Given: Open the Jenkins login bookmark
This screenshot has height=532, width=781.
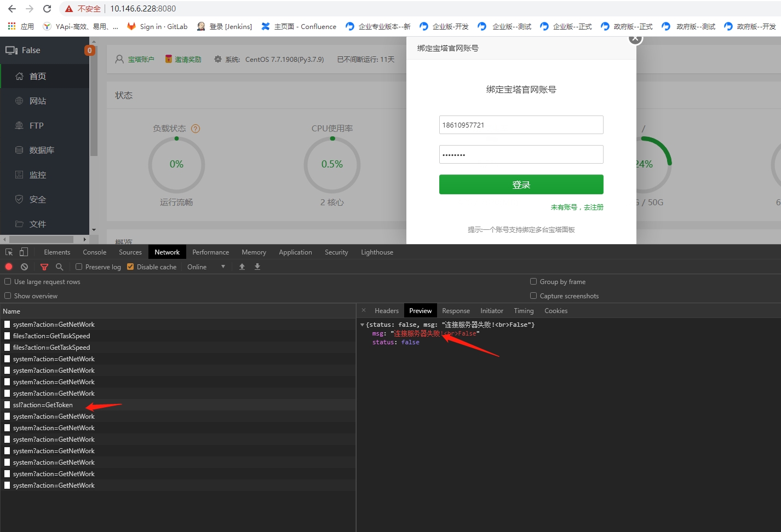Looking at the screenshot, I should pos(225,26).
